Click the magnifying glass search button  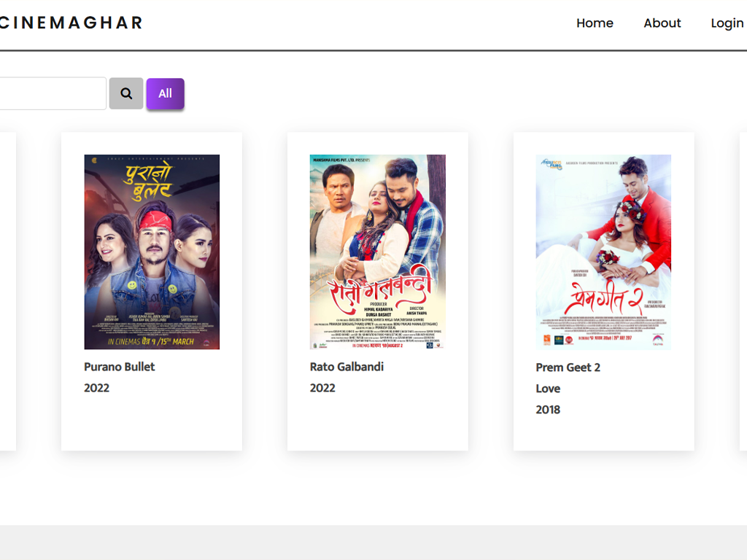(126, 93)
